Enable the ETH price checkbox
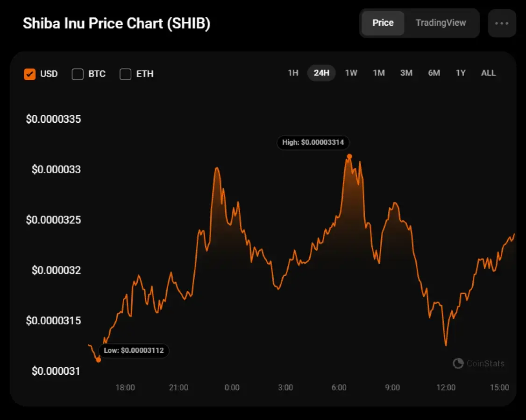 (x=125, y=74)
